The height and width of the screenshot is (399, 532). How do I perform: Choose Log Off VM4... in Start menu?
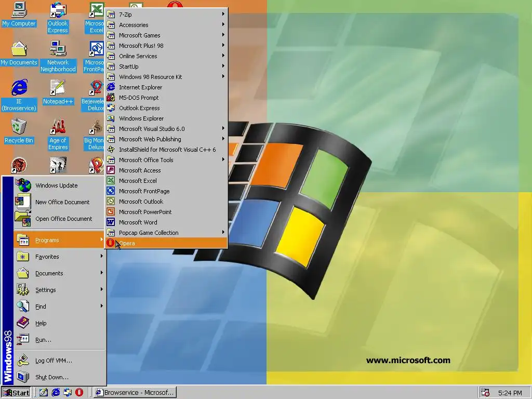59,361
